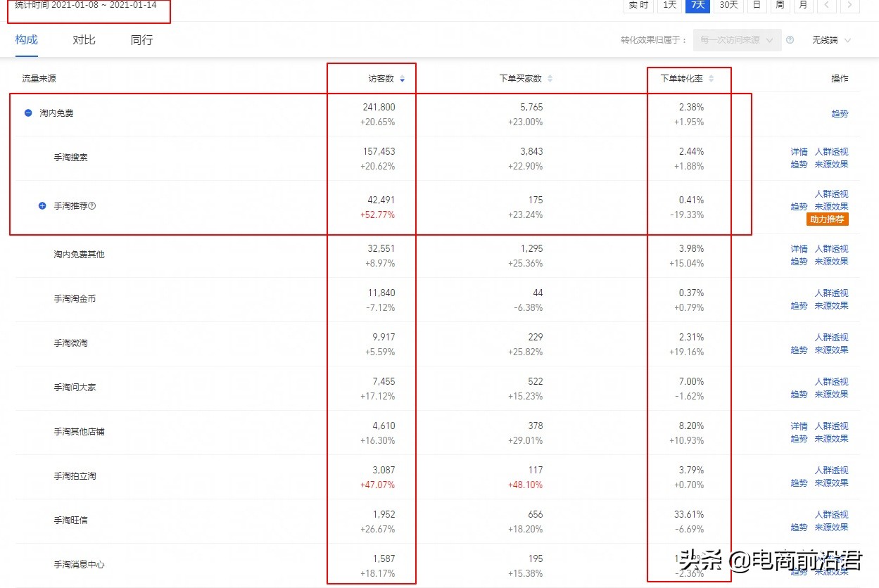
Task: Open 来源效果 for 手淘问大家 row
Action: tap(832, 394)
